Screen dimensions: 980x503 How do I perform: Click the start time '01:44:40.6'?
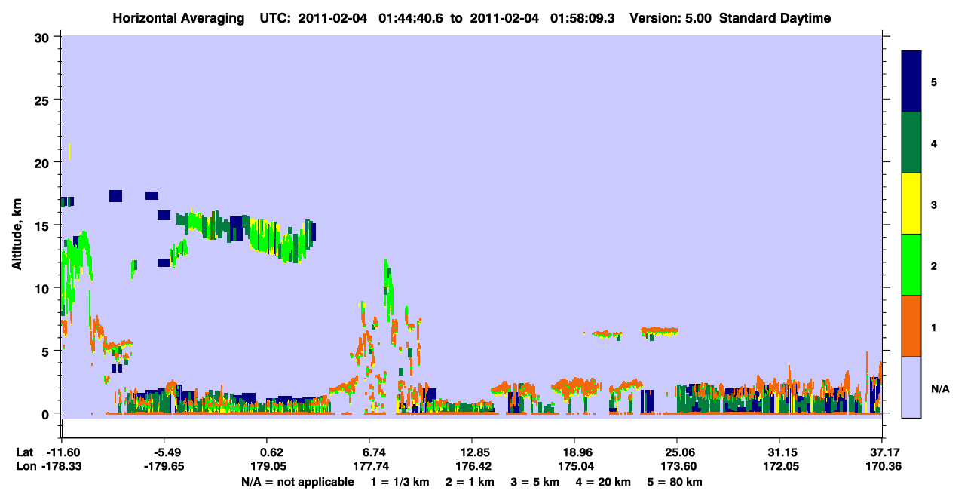point(411,18)
